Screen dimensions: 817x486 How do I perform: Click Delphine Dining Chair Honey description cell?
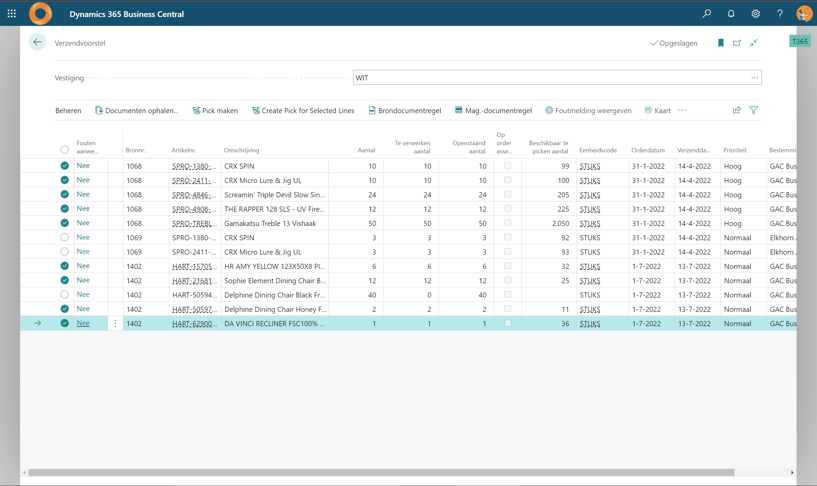point(275,309)
